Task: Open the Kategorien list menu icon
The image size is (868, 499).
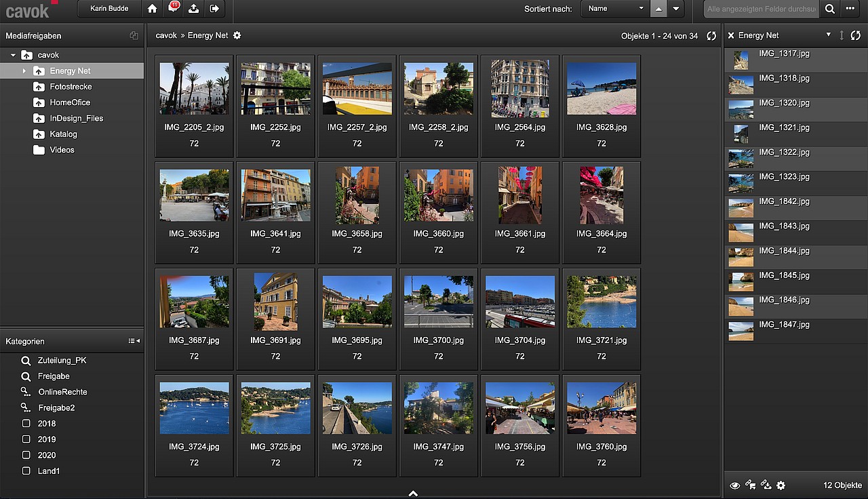Action: pyautogui.click(x=134, y=341)
